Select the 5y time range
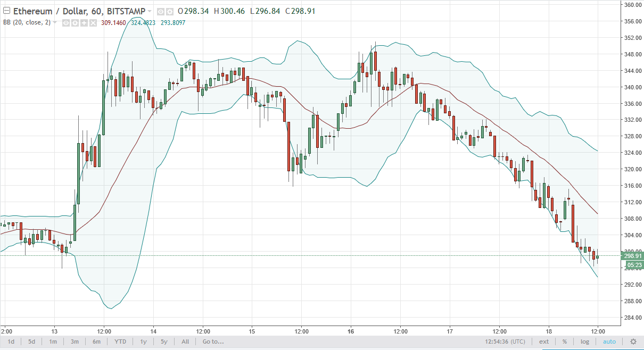The width and height of the screenshot is (644, 350). pyautogui.click(x=164, y=341)
